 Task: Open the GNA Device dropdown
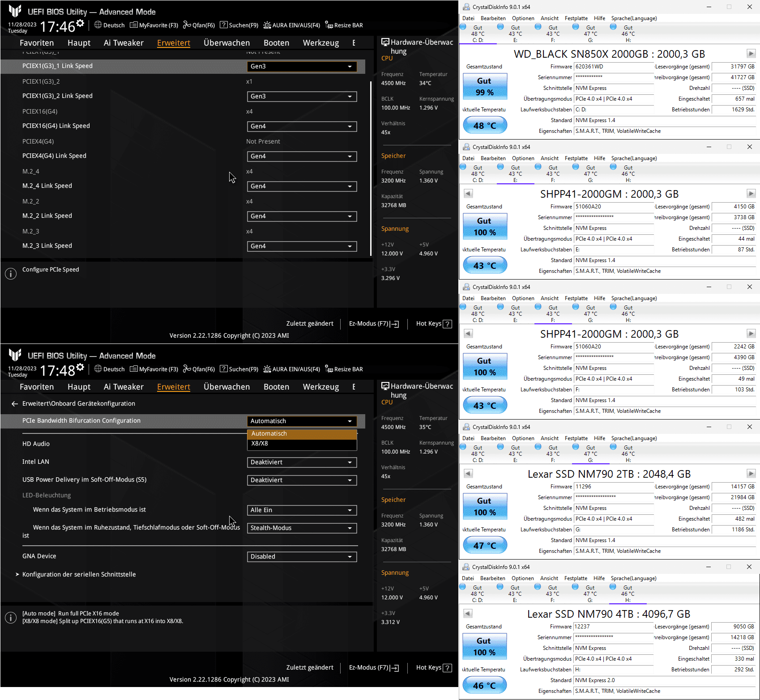pyautogui.click(x=302, y=556)
